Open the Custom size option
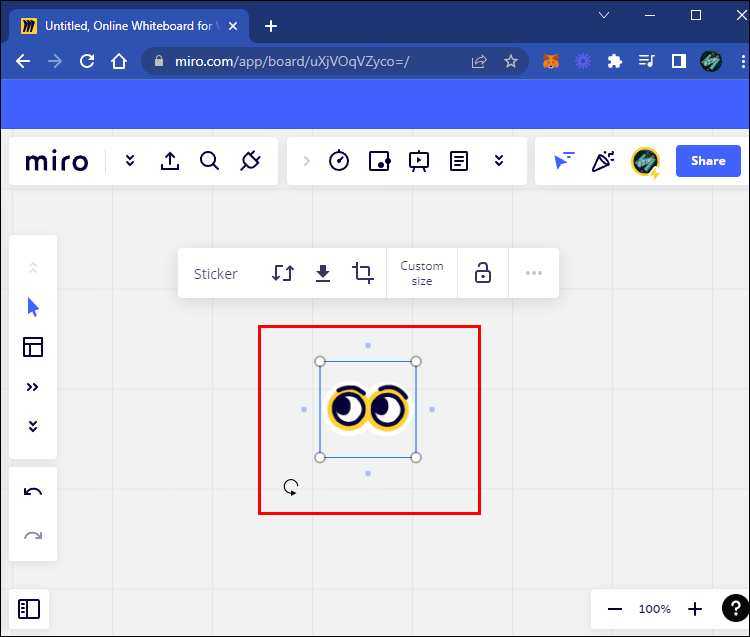 422,273
